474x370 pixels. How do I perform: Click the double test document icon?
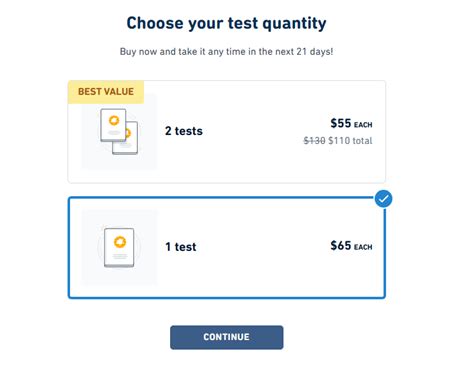pyautogui.click(x=119, y=132)
